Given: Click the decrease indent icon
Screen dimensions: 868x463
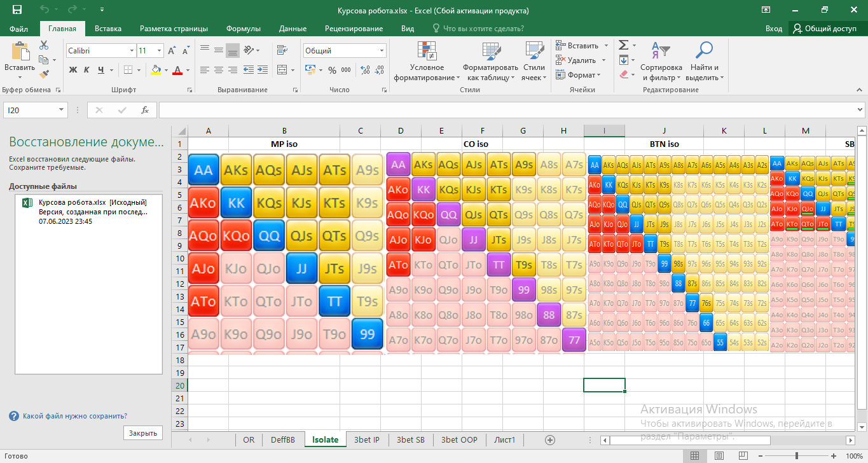Looking at the screenshot, I should click(x=249, y=70).
